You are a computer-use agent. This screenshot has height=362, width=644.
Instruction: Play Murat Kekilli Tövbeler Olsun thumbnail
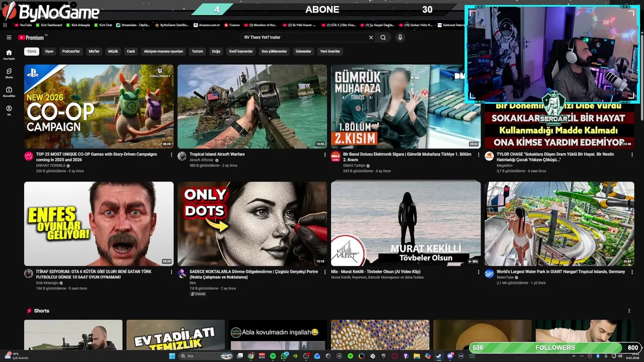pos(406,224)
